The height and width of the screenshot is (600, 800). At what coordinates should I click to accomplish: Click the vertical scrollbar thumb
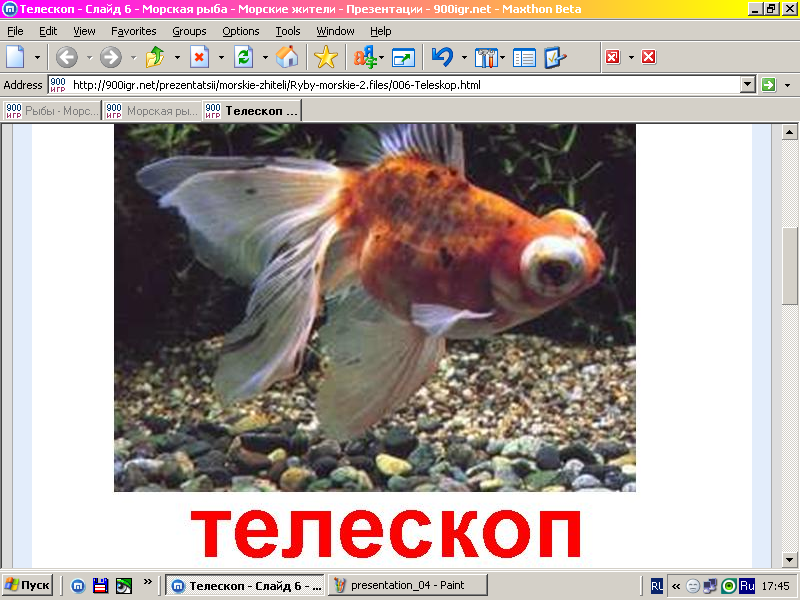(789, 265)
